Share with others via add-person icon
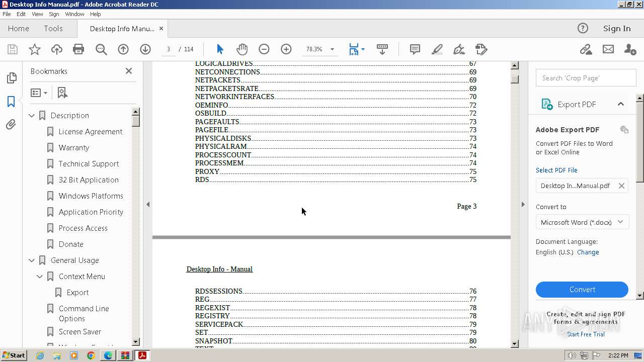Image resolution: width=644 pixels, height=362 pixels. tap(630, 49)
